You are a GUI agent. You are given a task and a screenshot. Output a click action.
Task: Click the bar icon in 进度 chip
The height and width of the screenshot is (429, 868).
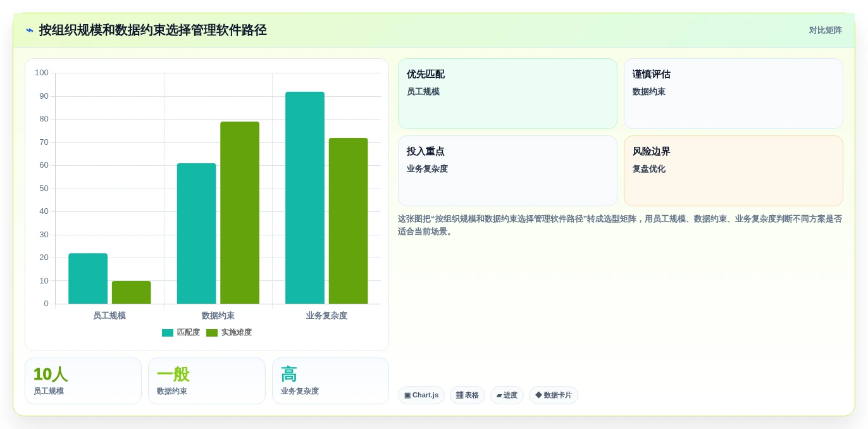click(499, 395)
